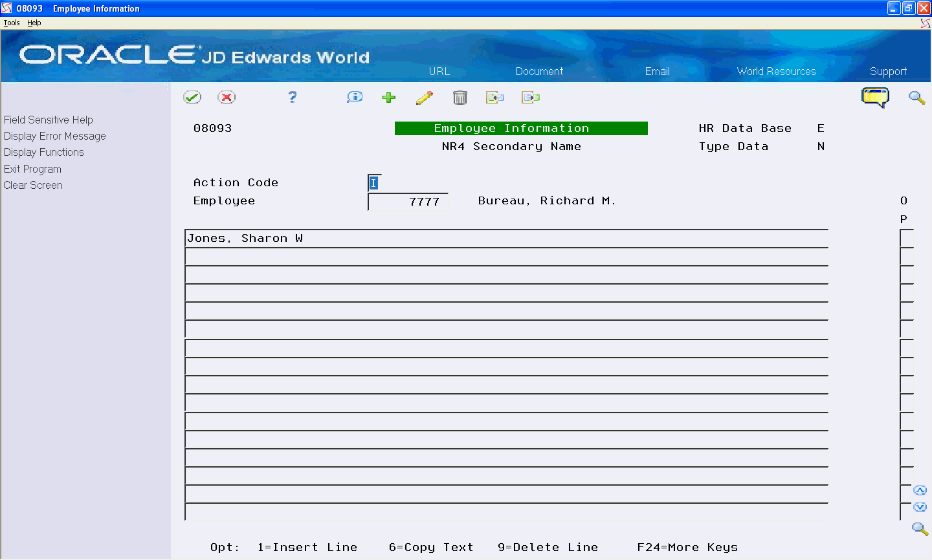932x560 pixels.
Task: Open the Tools menu
Action: [x=11, y=22]
